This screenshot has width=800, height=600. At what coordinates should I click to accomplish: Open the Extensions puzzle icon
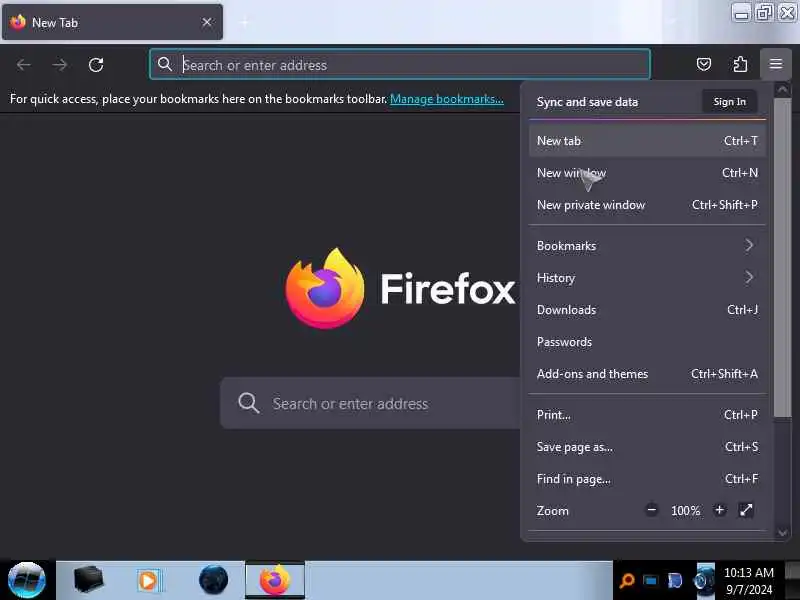pos(740,64)
